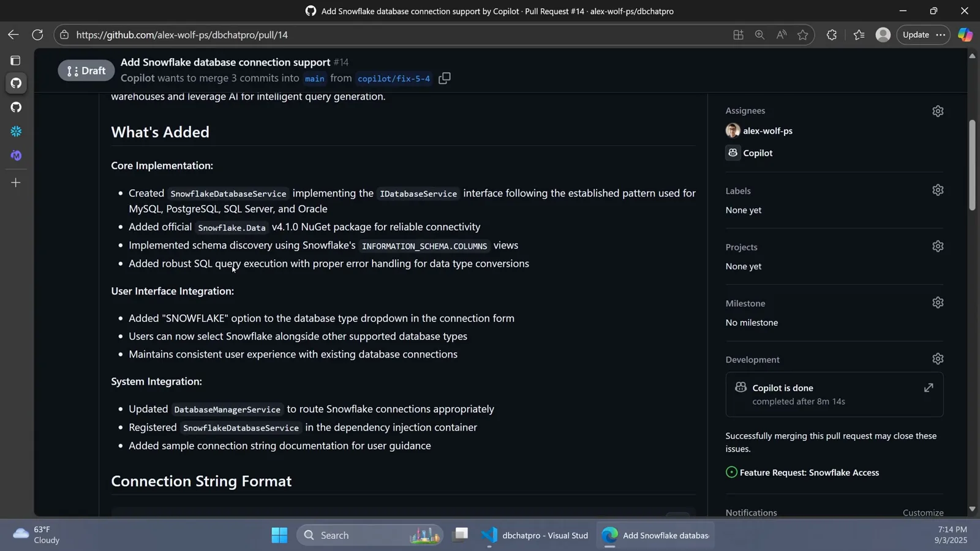Add this page to favorites star
This screenshot has width=980, height=551.
pos(802,35)
